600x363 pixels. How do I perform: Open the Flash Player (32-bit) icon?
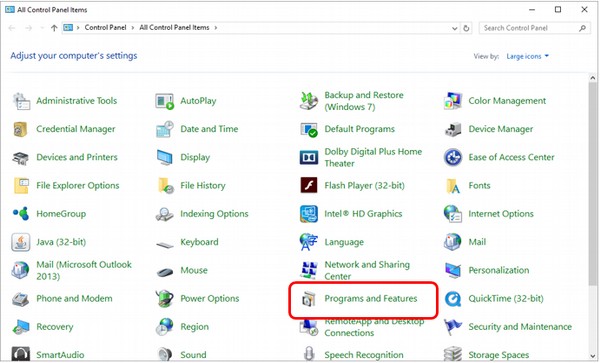(x=309, y=186)
